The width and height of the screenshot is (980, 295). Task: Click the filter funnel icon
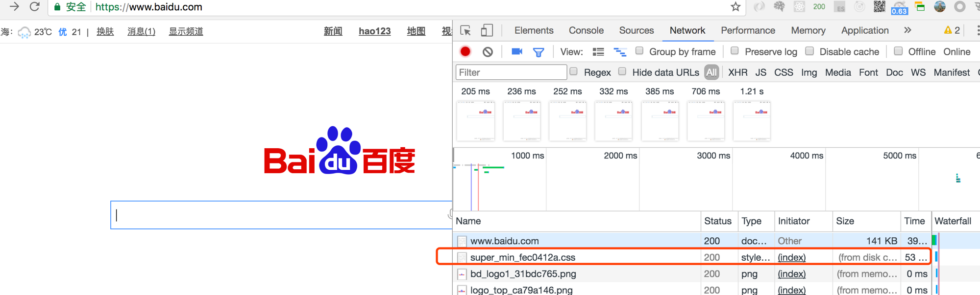[538, 52]
